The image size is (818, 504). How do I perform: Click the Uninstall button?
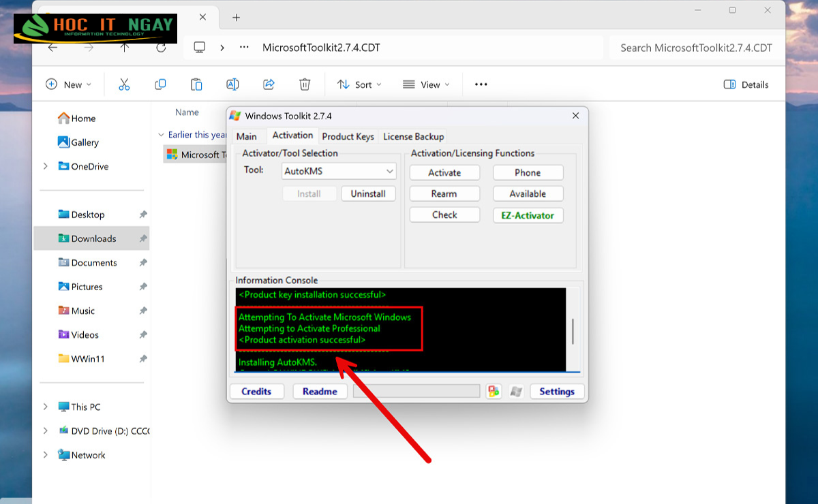[368, 194]
